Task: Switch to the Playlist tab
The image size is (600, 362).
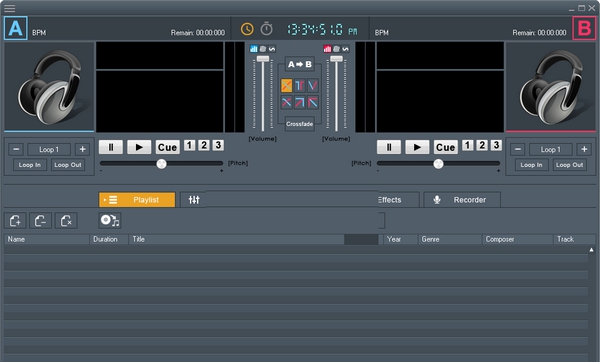Action: (x=137, y=200)
